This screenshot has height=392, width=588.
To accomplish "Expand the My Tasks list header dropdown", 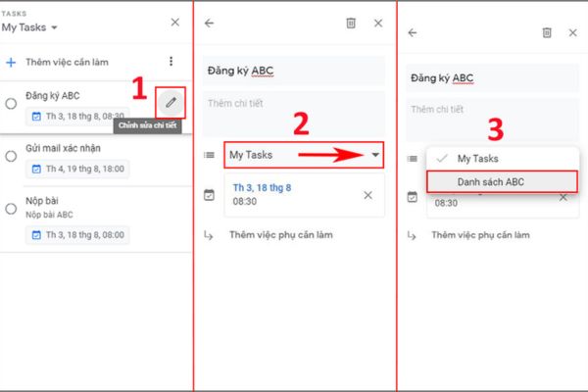I will point(29,27).
